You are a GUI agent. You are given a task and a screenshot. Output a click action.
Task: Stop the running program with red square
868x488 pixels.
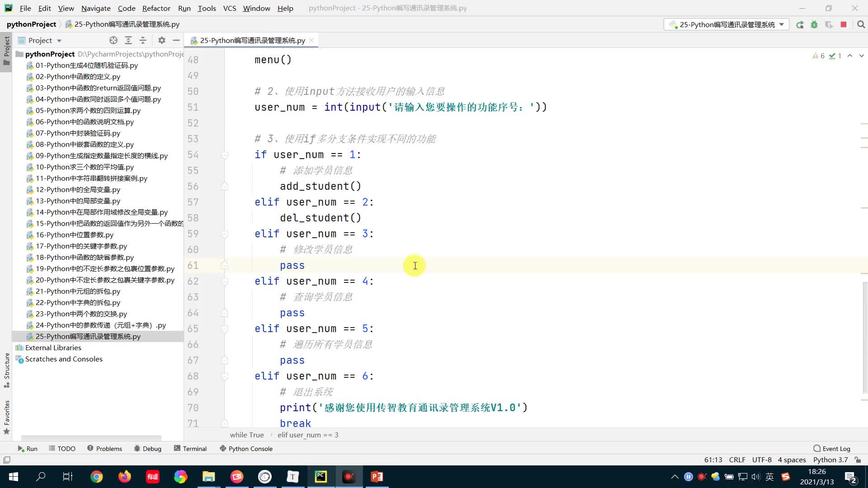(x=844, y=24)
